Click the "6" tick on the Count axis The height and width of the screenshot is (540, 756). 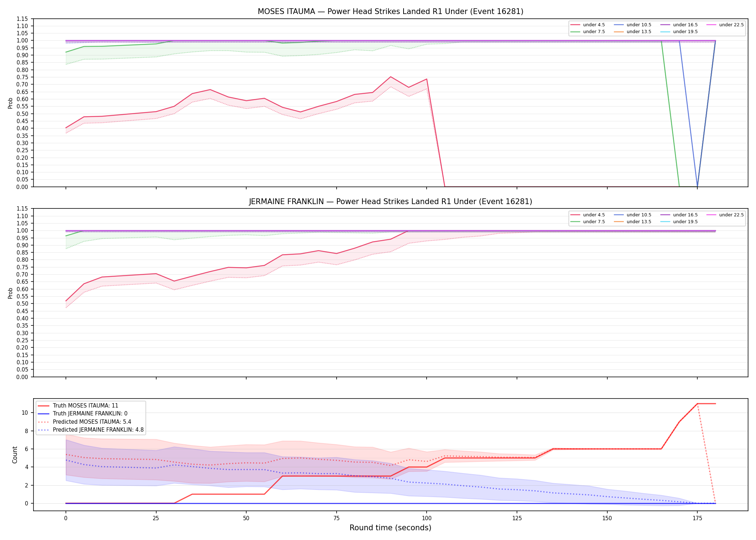click(26, 449)
